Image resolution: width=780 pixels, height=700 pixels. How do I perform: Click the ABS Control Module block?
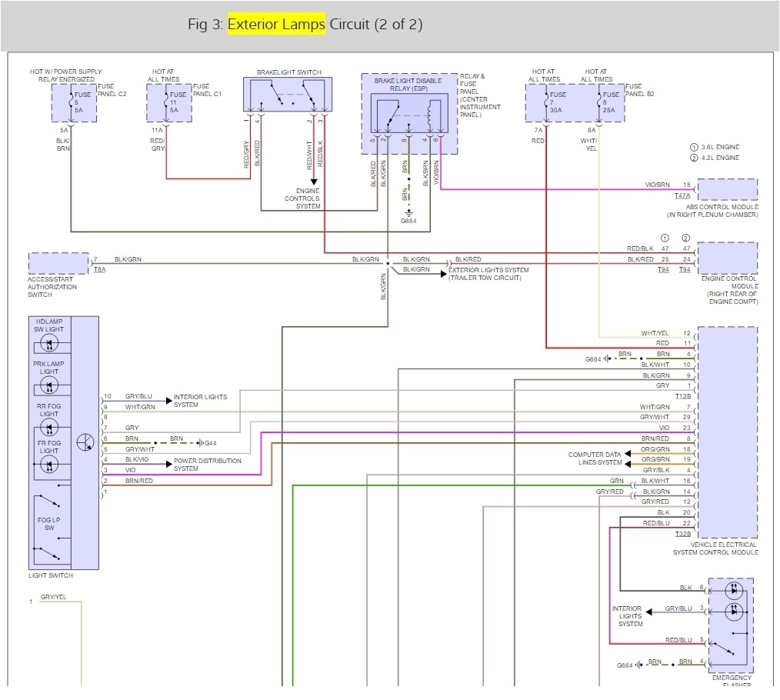coord(726,189)
